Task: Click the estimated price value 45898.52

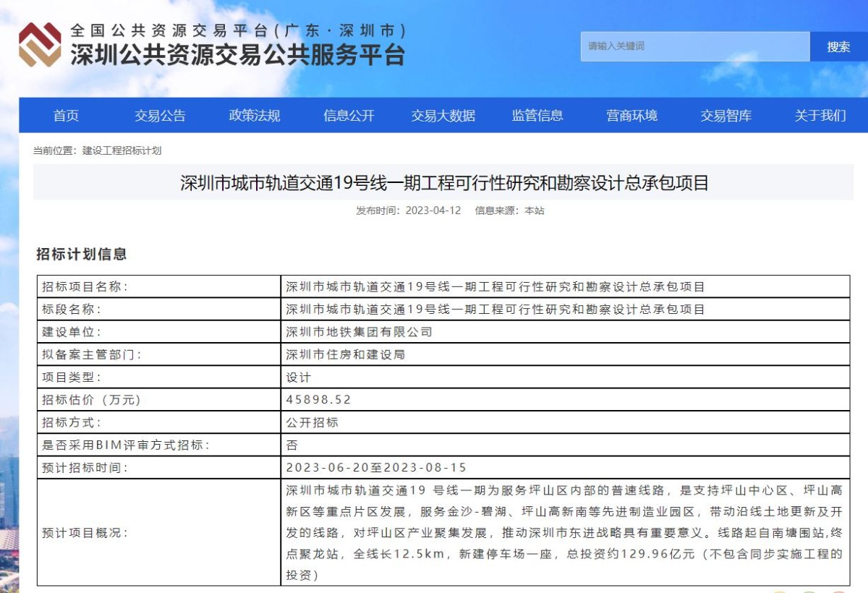Action: pyautogui.click(x=318, y=399)
